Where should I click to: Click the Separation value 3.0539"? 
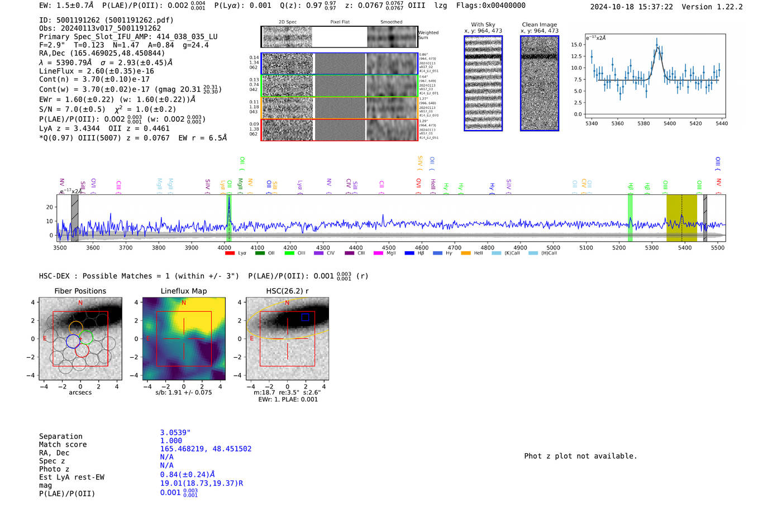click(x=175, y=433)
